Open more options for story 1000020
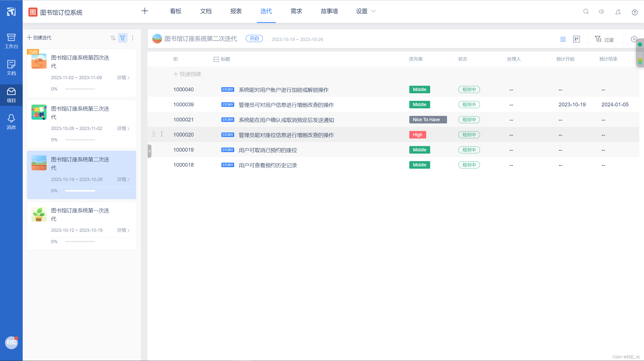The width and height of the screenshot is (644, 361). pos(162,134)
